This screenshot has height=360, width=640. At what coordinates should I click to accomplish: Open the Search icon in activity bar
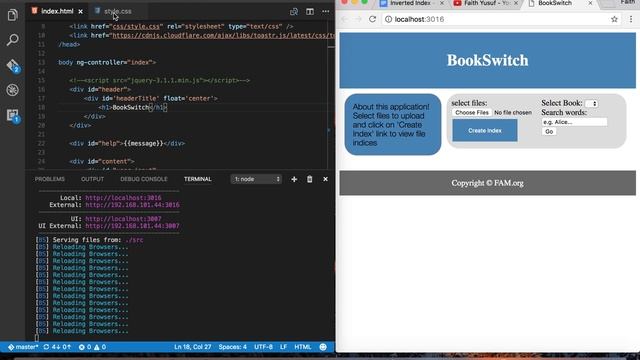(x=12, y=40)
